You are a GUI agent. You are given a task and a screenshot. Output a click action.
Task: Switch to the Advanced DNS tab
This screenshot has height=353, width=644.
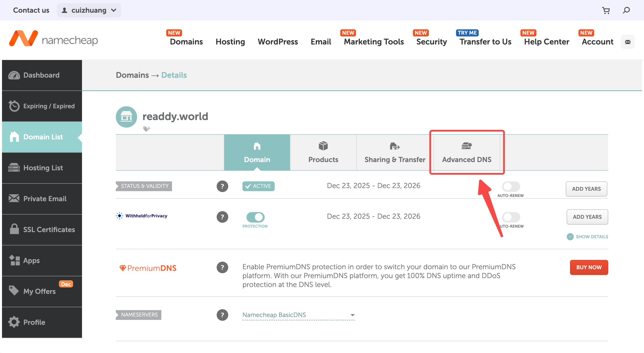pos(466,152)
